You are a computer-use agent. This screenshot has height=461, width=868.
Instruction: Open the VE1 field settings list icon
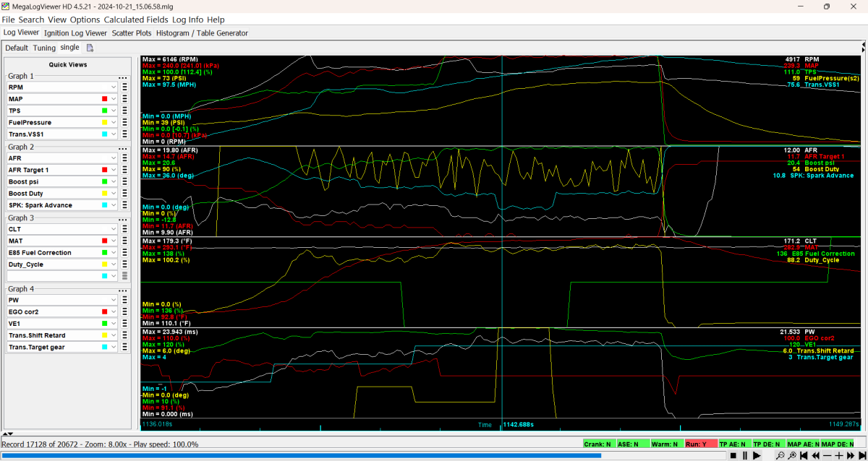tap(124, 323)
